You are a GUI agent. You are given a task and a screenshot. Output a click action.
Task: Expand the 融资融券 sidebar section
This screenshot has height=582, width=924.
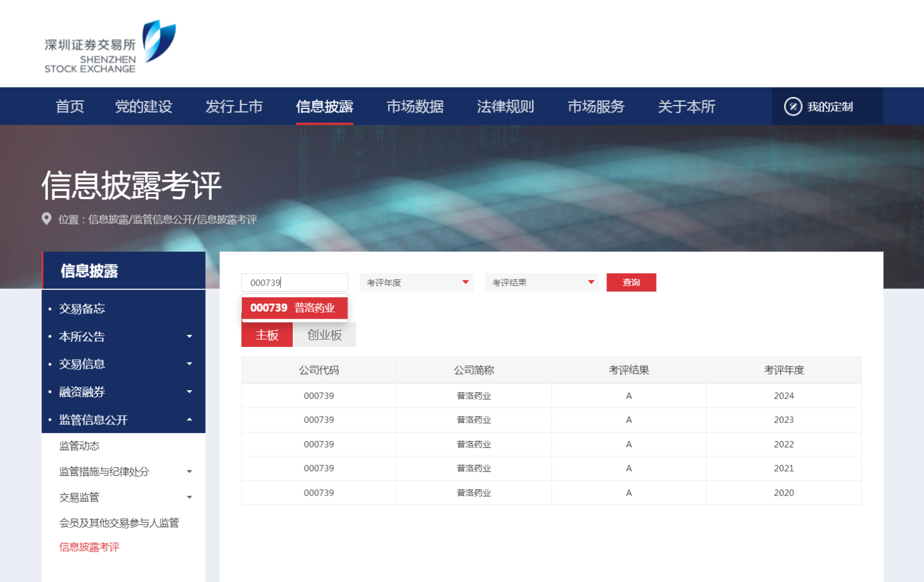click(x=189, y=391)
